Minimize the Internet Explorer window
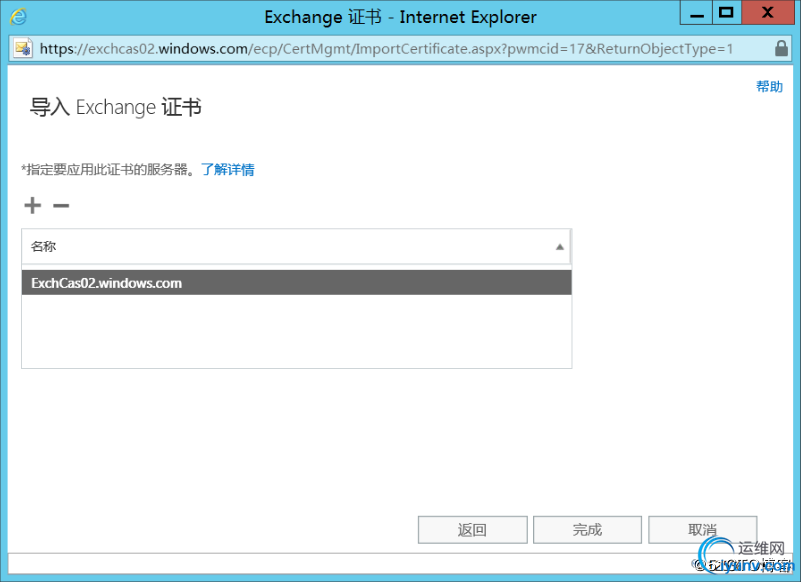 [x=696, y=13]
